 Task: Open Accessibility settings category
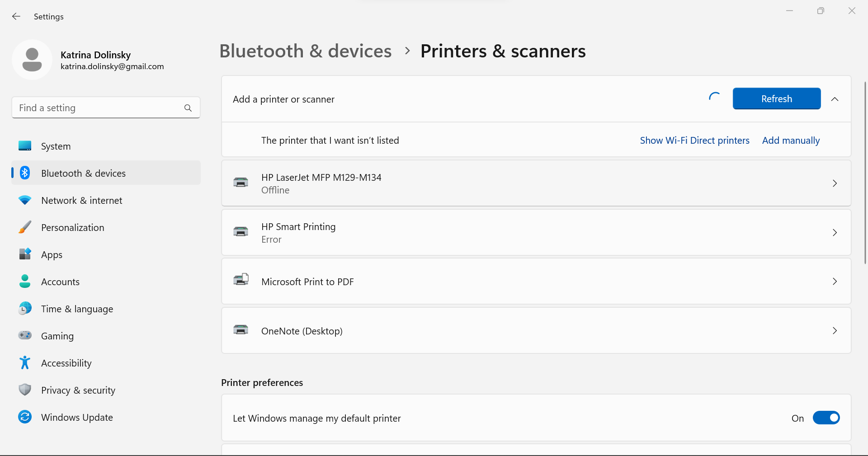click(106, 363)
